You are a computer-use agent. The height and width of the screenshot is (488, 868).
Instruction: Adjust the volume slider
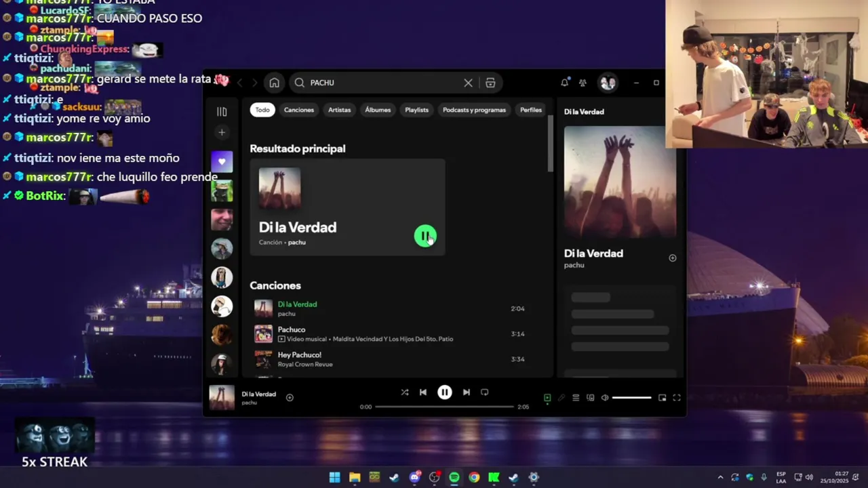(632, 398)
